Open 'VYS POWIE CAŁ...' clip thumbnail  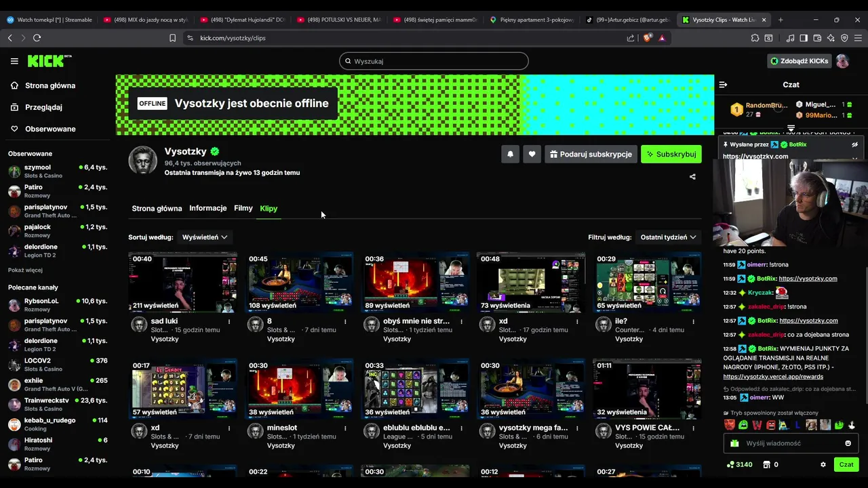(647, 389)
